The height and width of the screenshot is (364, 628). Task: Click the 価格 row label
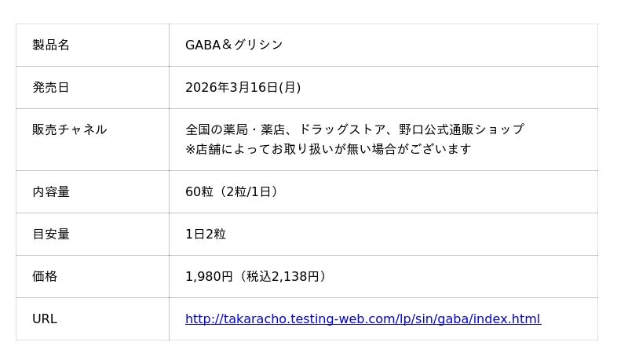45,277
